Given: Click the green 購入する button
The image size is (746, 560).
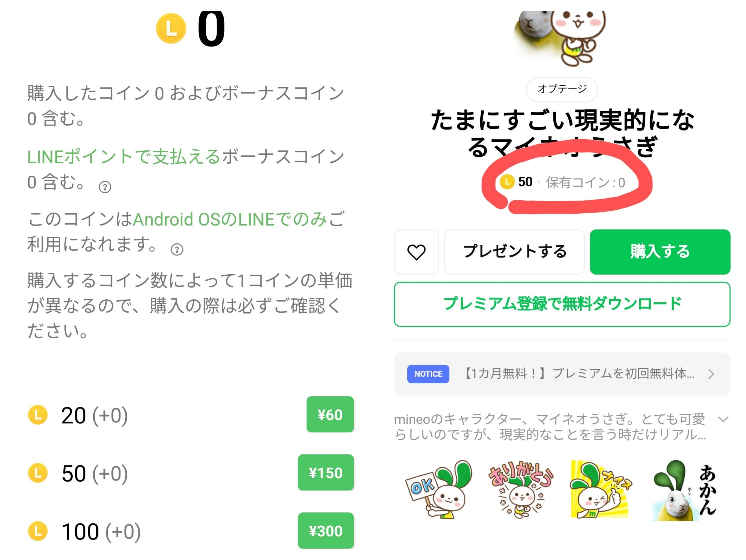Looking at the screenshot, I should pyautogui.click(x=660, y=252).
